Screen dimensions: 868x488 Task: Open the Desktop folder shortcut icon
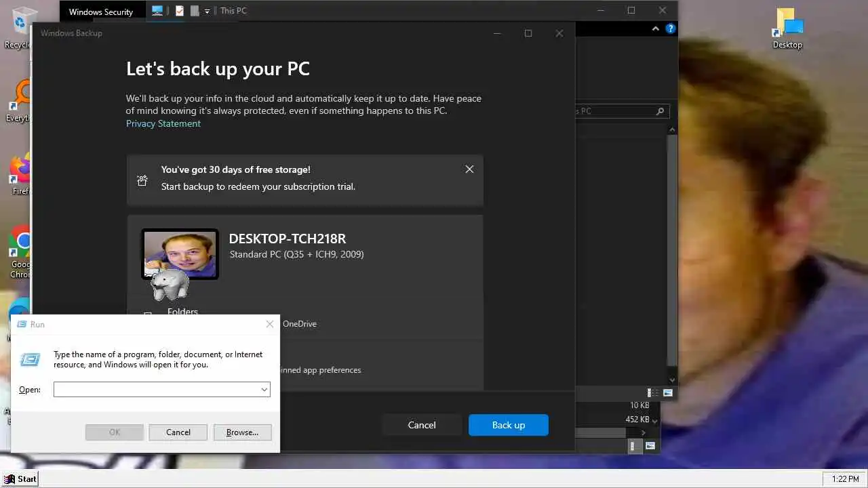pyautogui.click(x=787, y=28)
